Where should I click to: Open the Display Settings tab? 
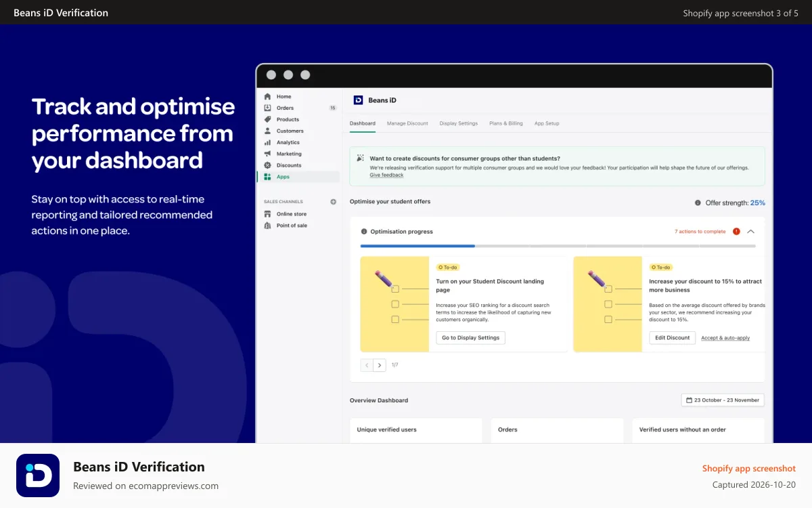pos(459,123)
